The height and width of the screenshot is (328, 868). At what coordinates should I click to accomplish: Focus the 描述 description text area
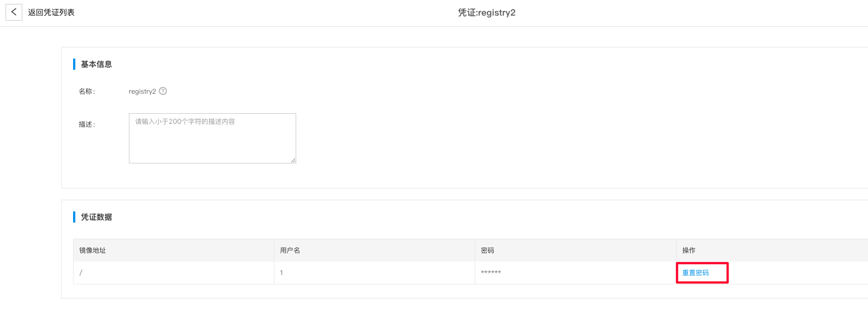213,138
